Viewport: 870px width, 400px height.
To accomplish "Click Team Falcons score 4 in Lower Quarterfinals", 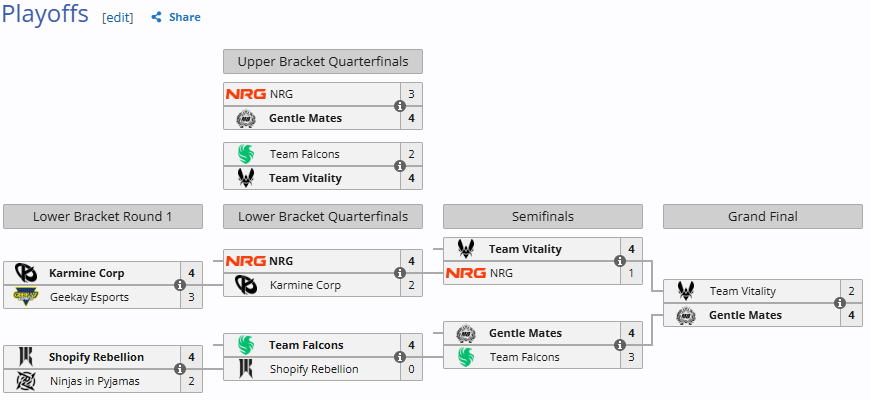I will tap(411, 345).
